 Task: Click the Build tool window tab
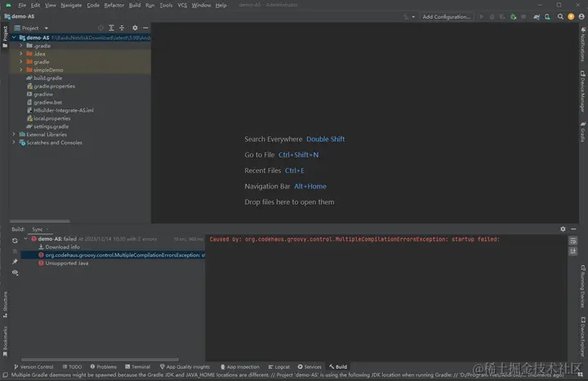click(338, 367)
